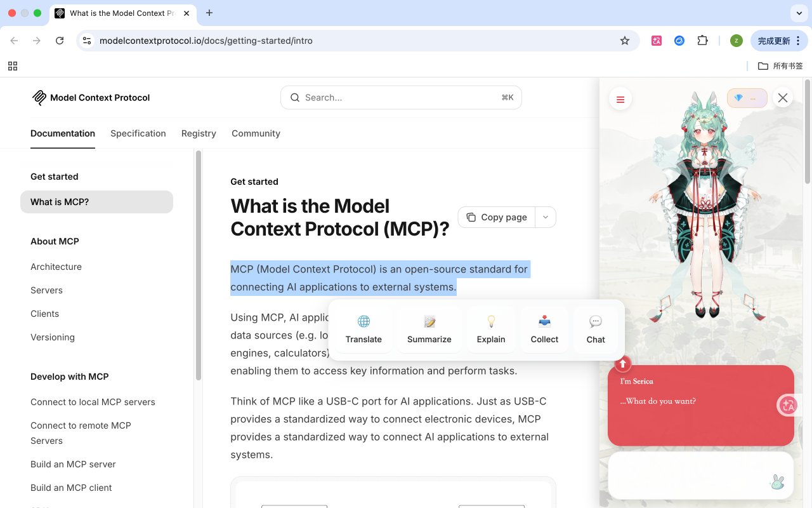Open new browser tab
Image resolution: width=812 pixels, height=508 pixels.
tap(209, 13)
